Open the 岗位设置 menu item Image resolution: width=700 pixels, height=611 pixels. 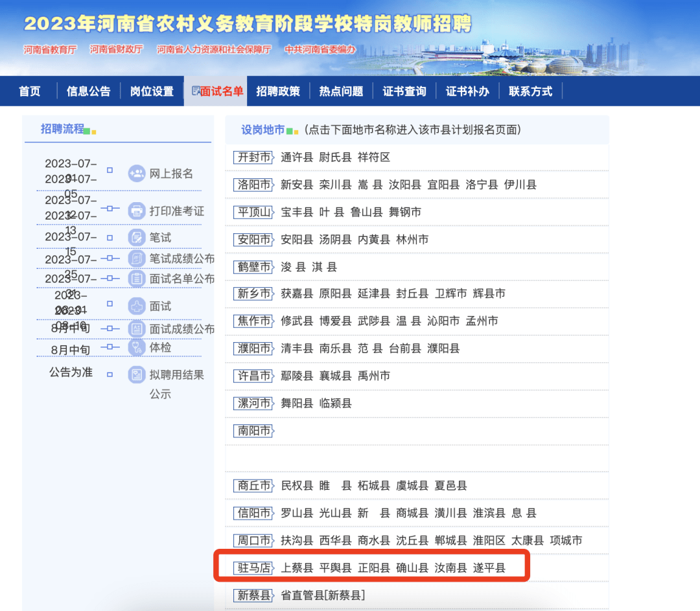click(152, 91)
